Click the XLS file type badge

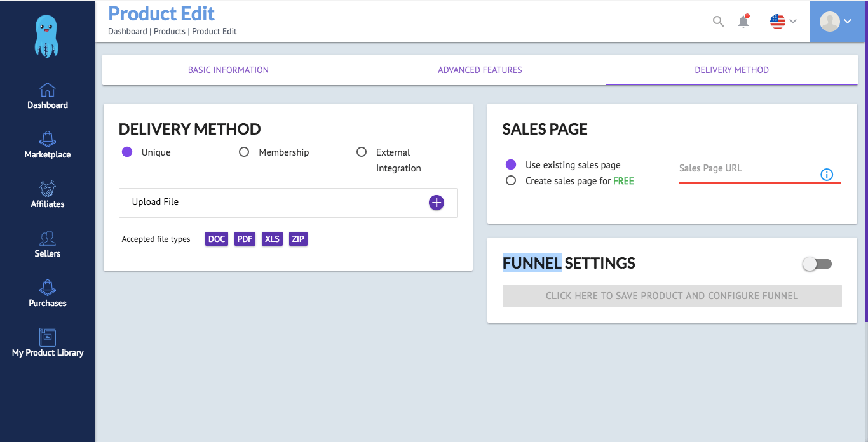[x=272, y=239]
